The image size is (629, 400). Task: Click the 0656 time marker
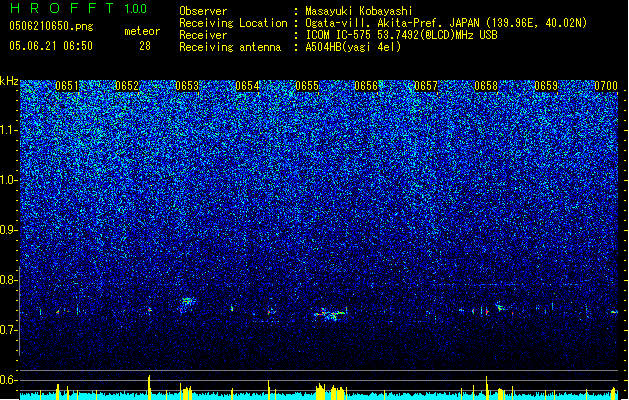point(366,86)
